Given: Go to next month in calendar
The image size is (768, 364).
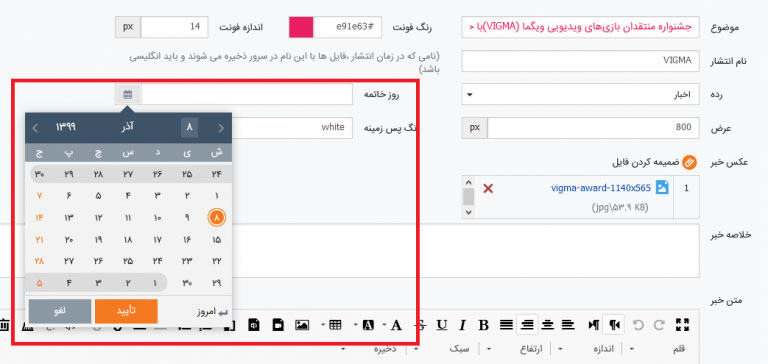Looking at the screenshot, I should point(35,128).
